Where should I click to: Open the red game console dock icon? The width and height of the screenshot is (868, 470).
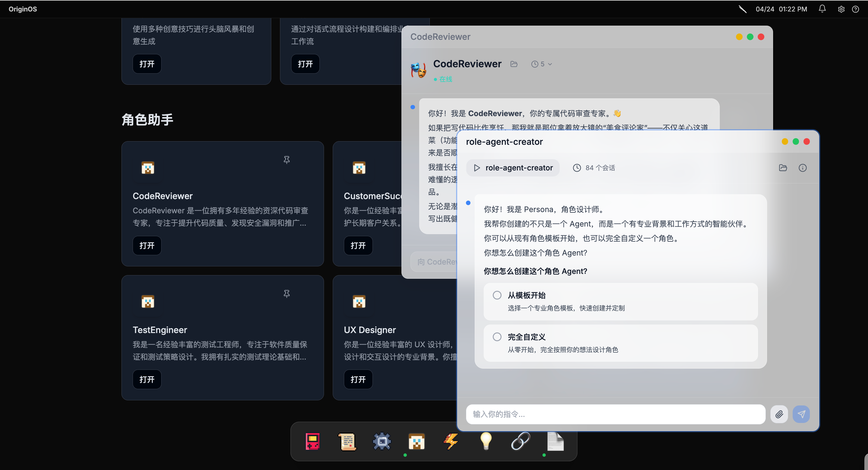tap(312, 441)
